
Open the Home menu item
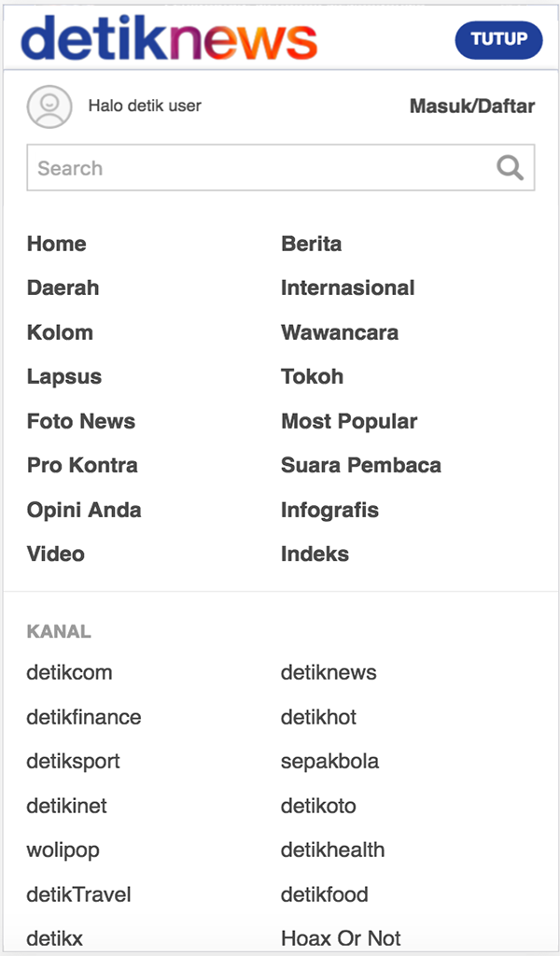pyautogui.click(x=56, y=244)
